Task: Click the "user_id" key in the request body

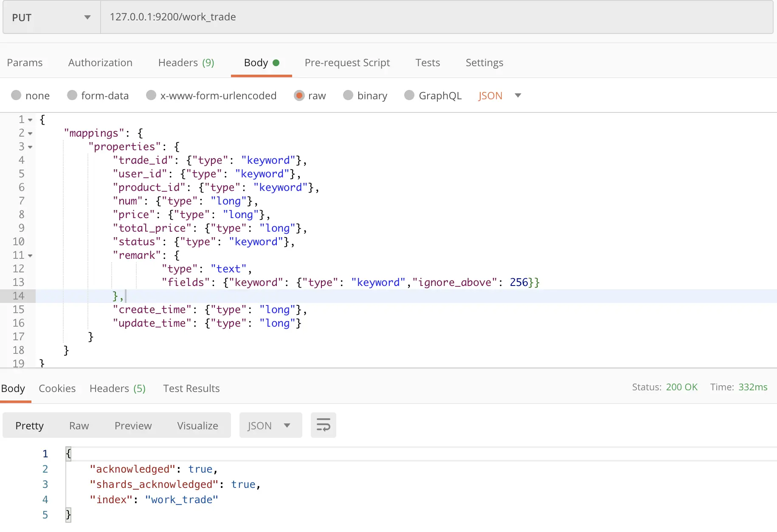Action: (x=140, y=174)
